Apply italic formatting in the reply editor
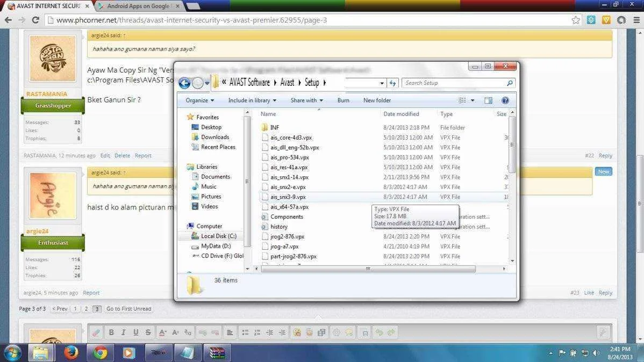The image size is (644, 362). (123, 332)
